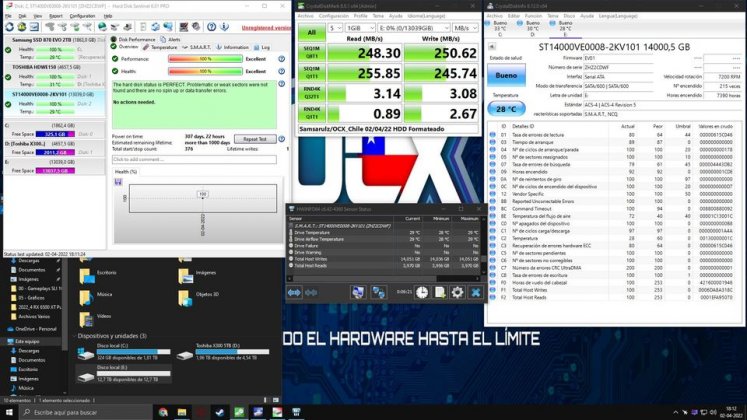Select OneDrive - Personal in Explorer navigation
747x420 pixels.
point(36,329)
